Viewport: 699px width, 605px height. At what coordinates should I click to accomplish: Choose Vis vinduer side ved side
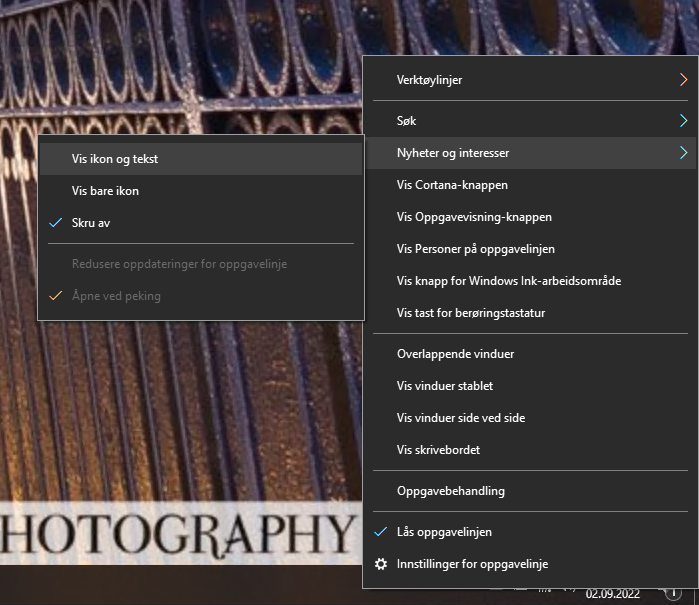(530, 418)
